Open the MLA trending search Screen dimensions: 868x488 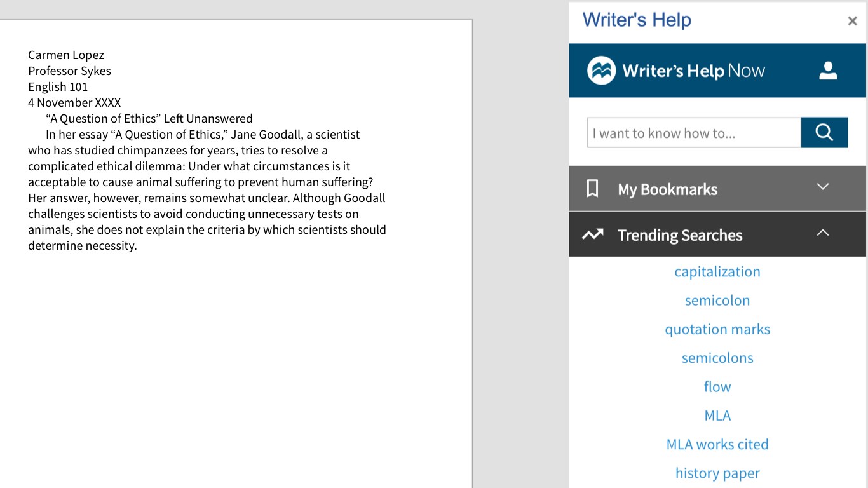[717, 416]
